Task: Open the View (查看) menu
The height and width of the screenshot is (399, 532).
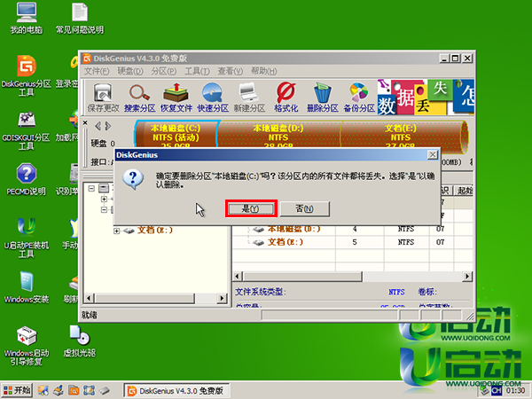Action: (x=230, y=71)
